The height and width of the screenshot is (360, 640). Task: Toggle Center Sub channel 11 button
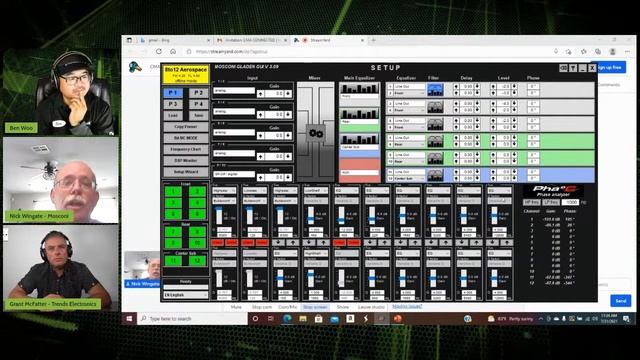[173, 260]
